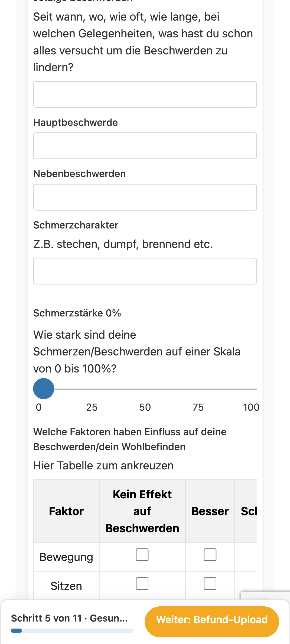Click Weiter: Befund-Upload button
Viewport: 290px width, 644px height.
click(212, 620)
